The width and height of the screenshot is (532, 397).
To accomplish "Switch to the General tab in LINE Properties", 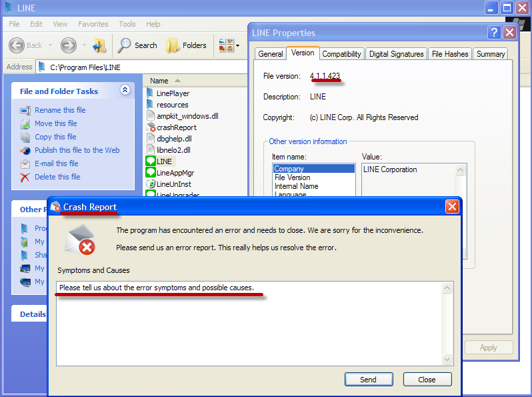I will (x=271, y=54).
